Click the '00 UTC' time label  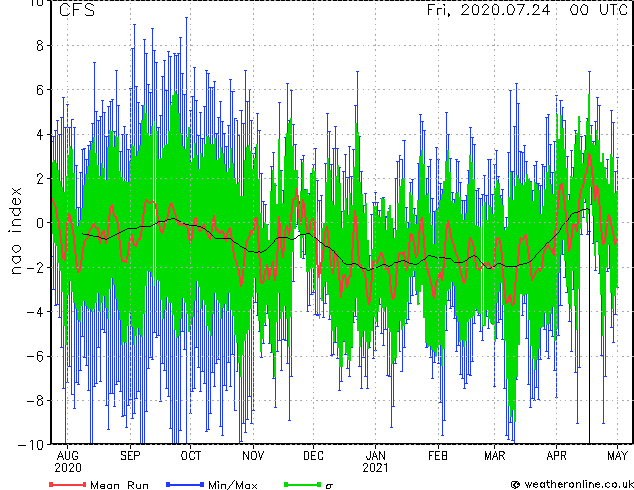[x=598, y=10]
